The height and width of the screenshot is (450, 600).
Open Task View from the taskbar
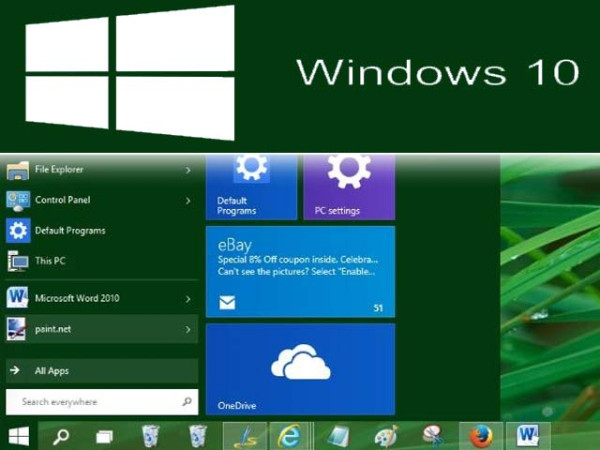click(x=104, y=435)
